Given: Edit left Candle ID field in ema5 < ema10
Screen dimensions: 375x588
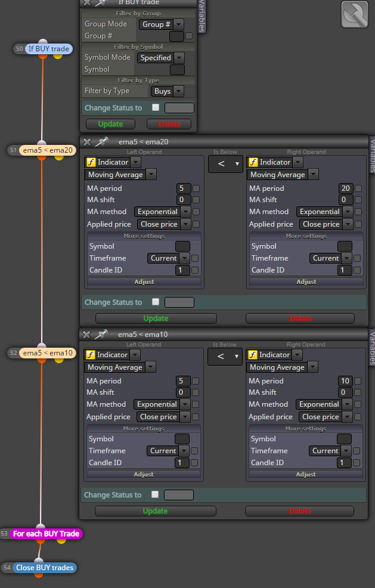Looking at the screenshot, I should [182, 463].
